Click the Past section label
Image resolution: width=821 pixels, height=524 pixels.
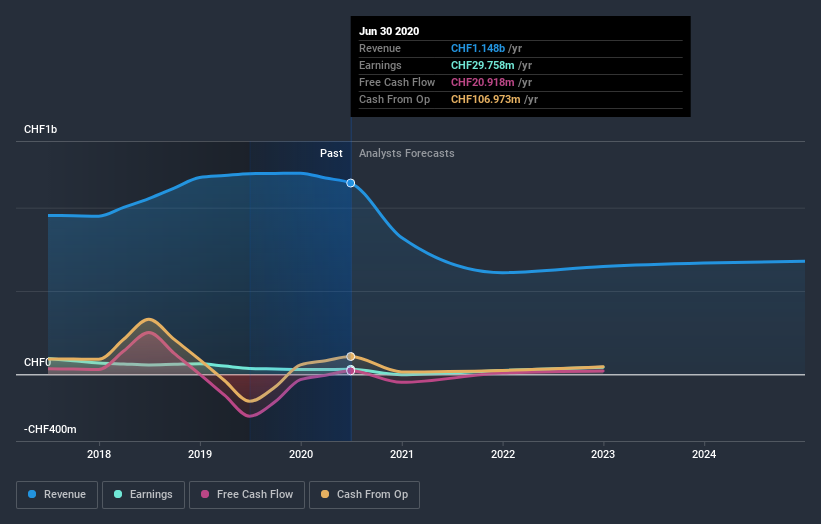(x=331, y=153)
